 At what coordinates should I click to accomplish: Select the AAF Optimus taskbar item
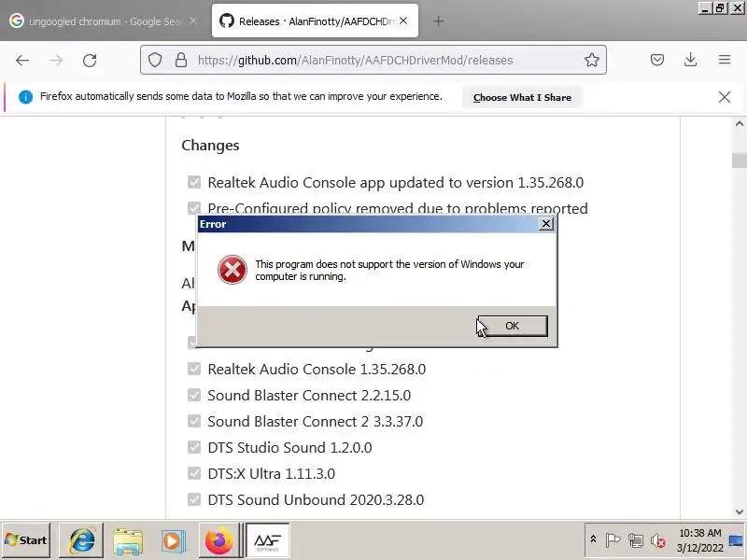(x=267, y=540)
